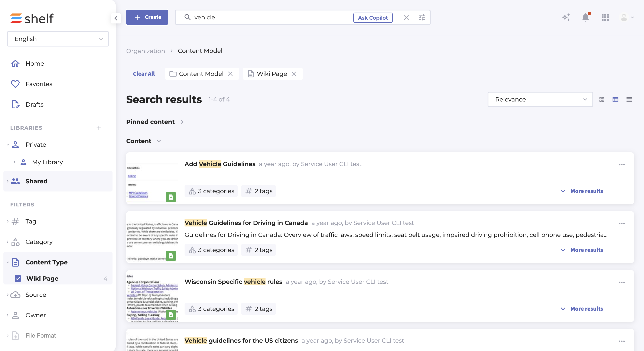Image resolution: width=644 pixels, height=351 pixels.
Task: Collapse the left sidebar panel
Action: pos(116,18)
